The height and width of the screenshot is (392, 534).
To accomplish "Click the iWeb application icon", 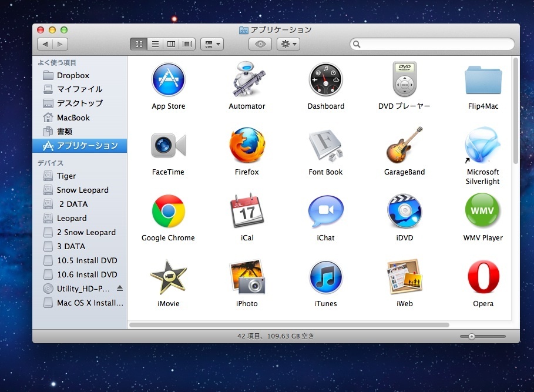I will (x=404, y=277).
